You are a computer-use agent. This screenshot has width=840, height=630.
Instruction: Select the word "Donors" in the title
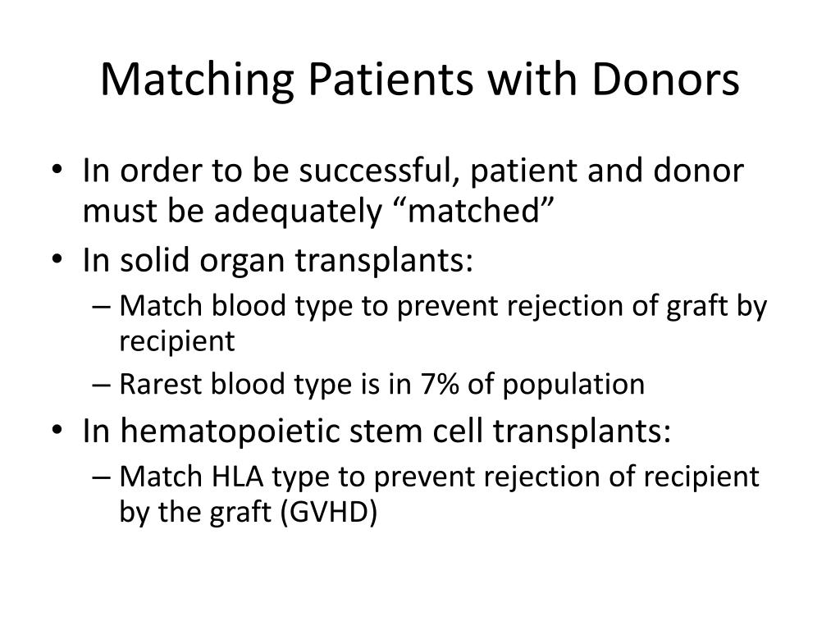click(x=666, y=80)
